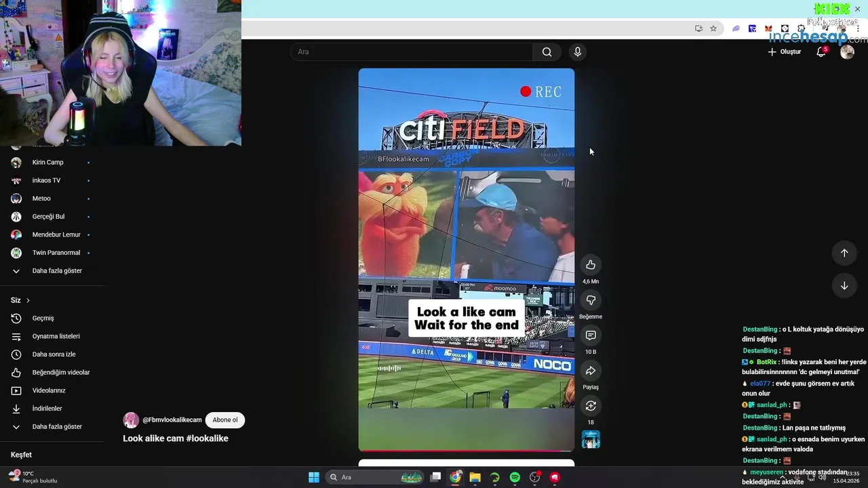Open Daha sonra izle in sidebar

coord(51,354)
